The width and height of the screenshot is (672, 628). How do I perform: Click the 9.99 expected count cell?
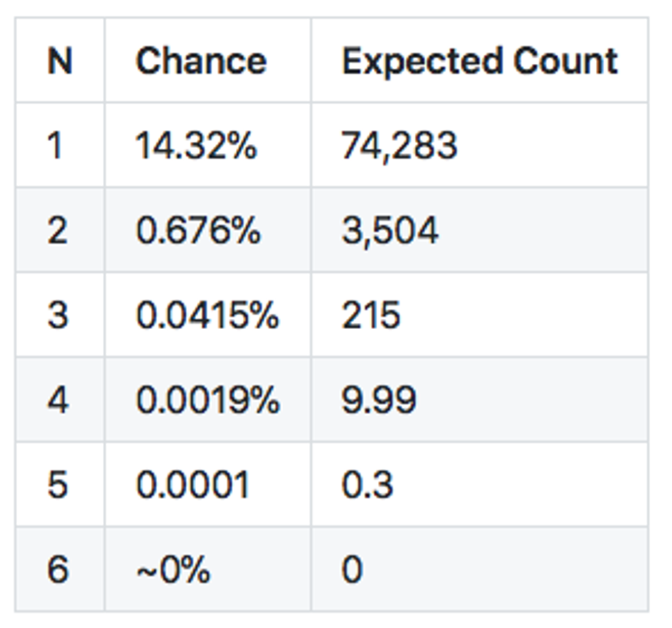(379, 400)
